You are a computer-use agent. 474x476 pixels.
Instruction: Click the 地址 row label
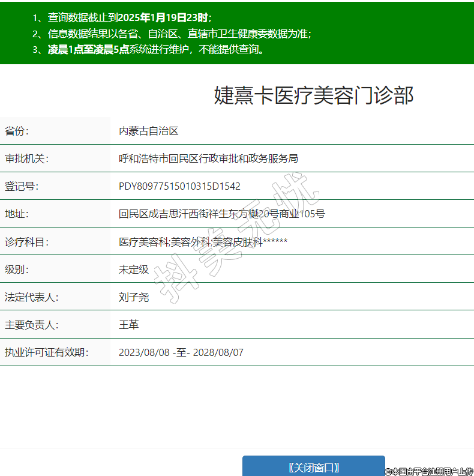[16, 214]
